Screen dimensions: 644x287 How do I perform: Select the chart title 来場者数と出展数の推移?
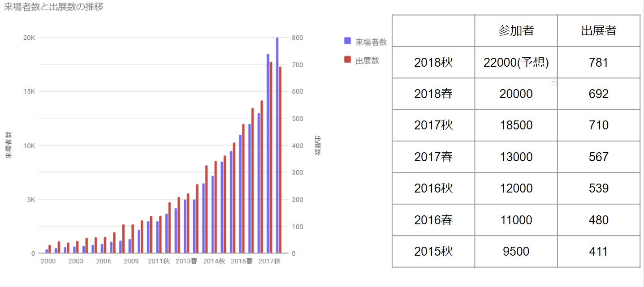pyautogui.click(x=54, y=7)
